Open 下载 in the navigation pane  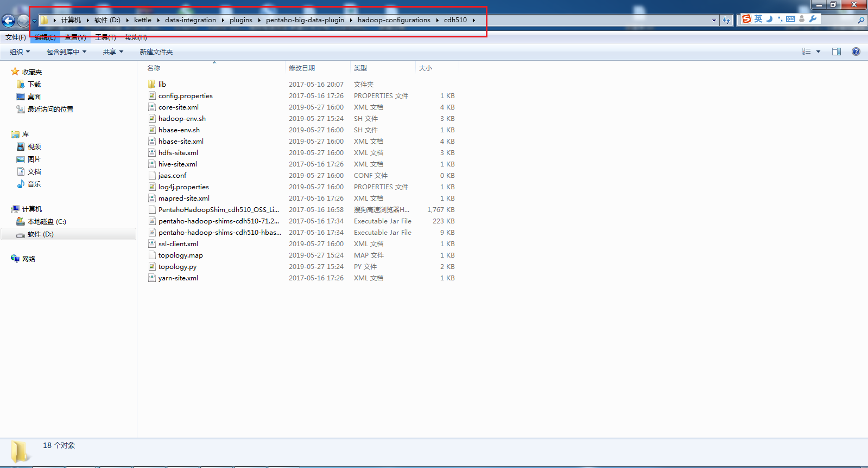pyautogui.click(x=34, y=84)
